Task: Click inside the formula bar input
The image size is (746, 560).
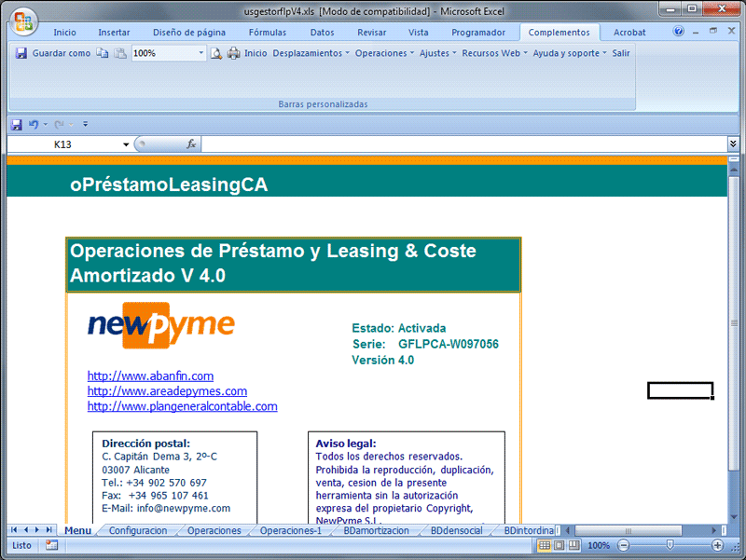Action: (463, 144)
